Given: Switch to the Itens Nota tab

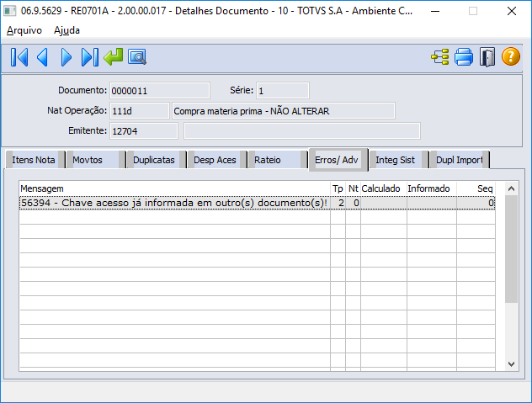Looking at the screenshot, I should 34,160.
